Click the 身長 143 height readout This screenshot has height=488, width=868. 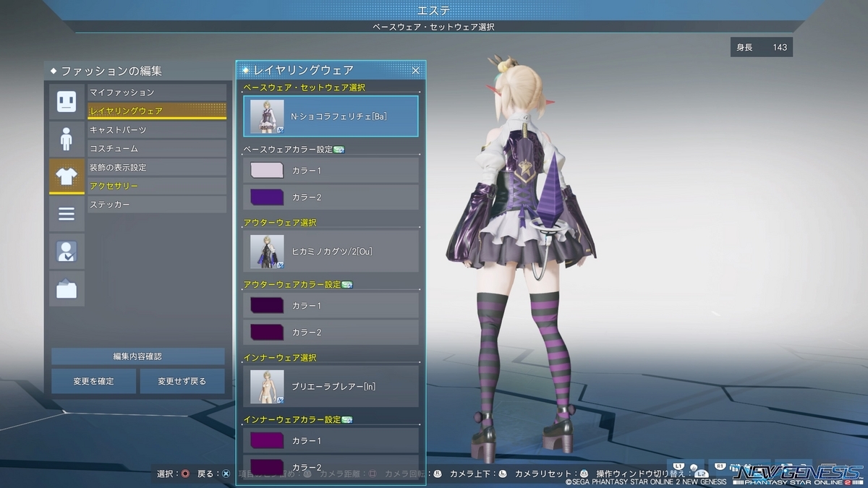pyautogui.click(x=761, y=48)
